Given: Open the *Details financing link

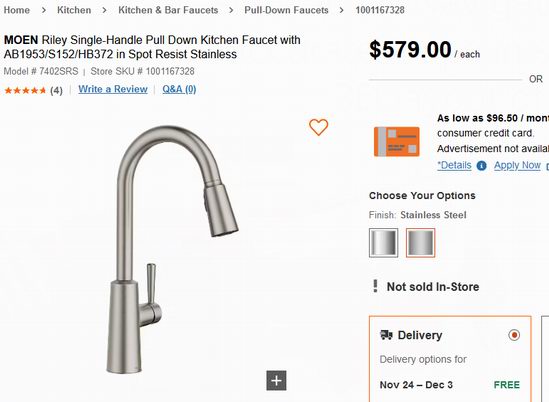Looking at the screenshot, I should pyautogui.click(x=454, y=165).
